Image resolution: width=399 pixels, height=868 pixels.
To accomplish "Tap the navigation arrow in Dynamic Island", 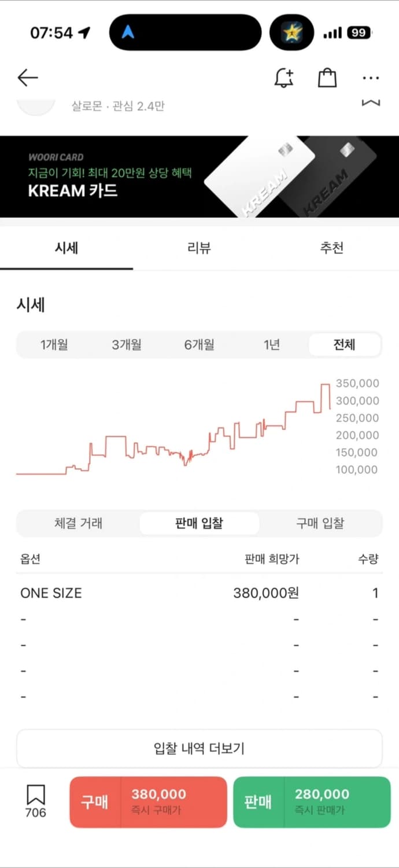I will tap(128, 32).
